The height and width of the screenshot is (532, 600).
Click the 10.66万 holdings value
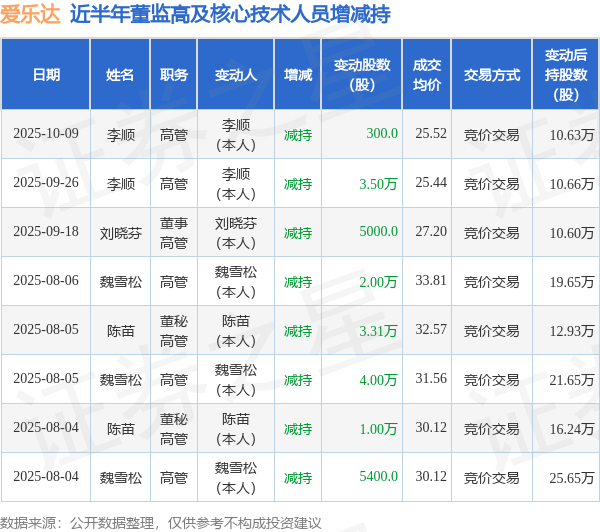point(572,184)
